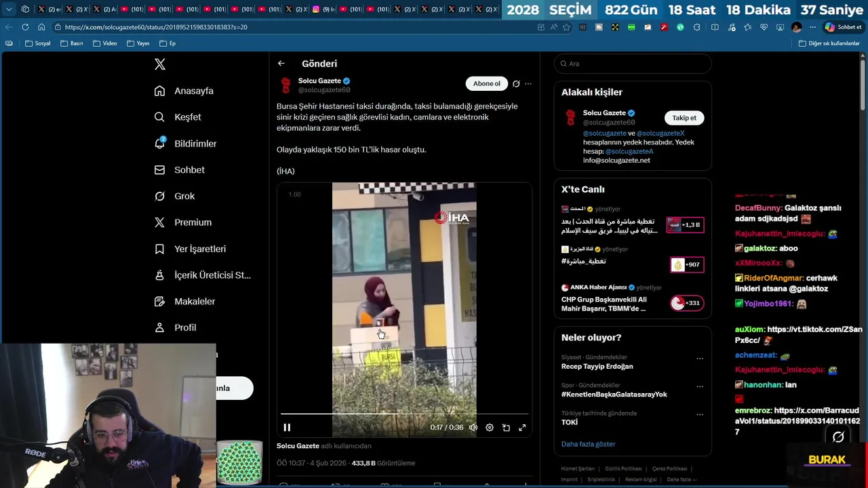Go back with Gönderi header arrow
The height and width of the screenshot is (488, 868).
(x=281, y=64)
